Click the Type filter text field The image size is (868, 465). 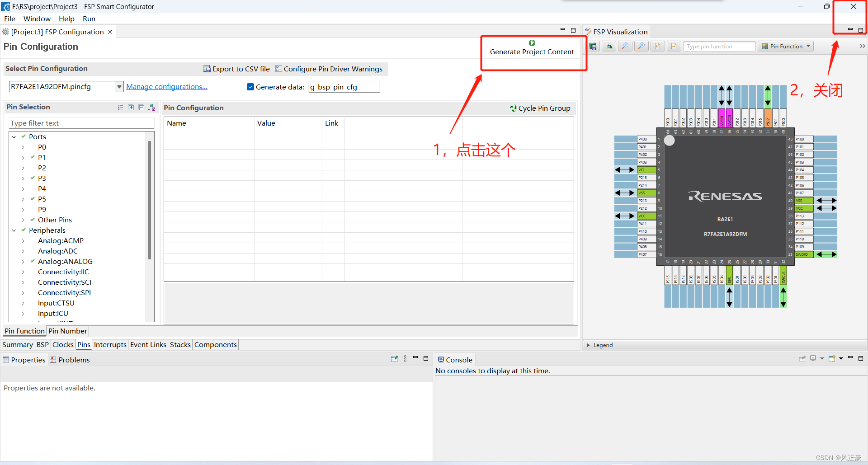tap(81, 123)
